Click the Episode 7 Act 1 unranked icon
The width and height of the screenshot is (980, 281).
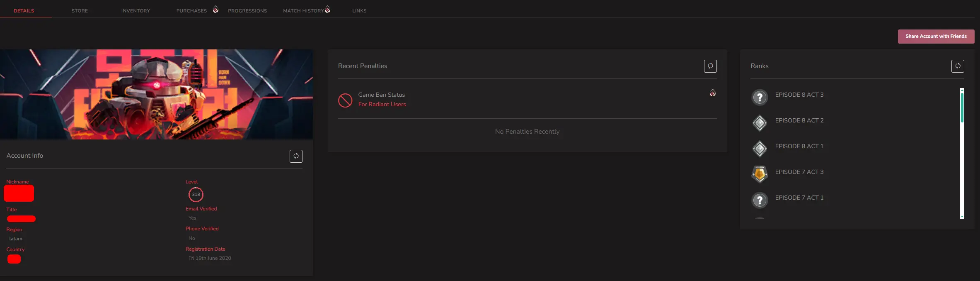point(760,200)
